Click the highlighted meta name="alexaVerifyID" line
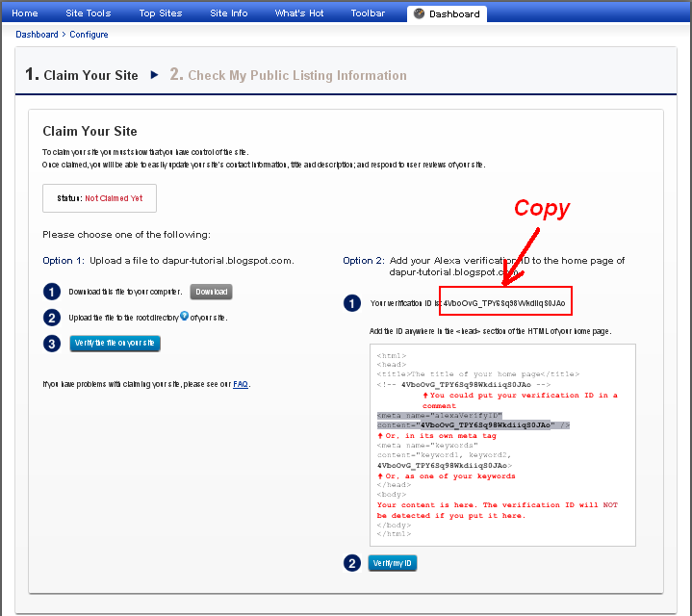Image resolution: width=692 pixels, height=616 pixels. coord(440,415)
